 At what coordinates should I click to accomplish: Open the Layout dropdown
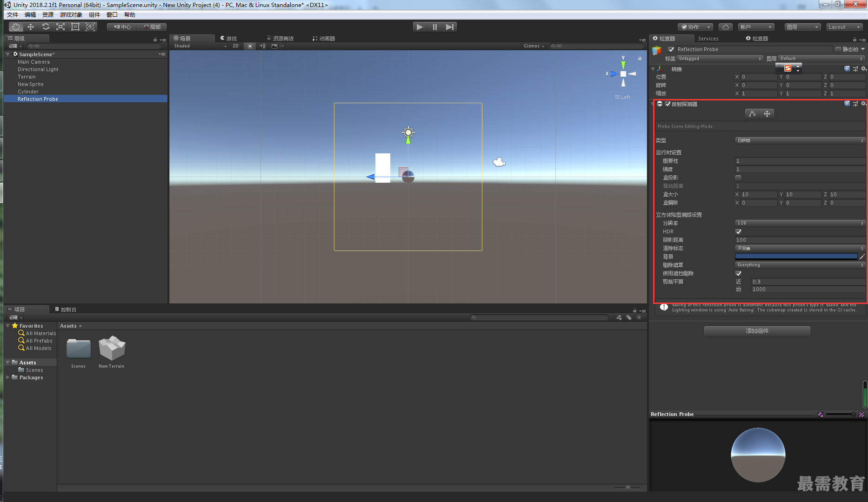point(844,27)
